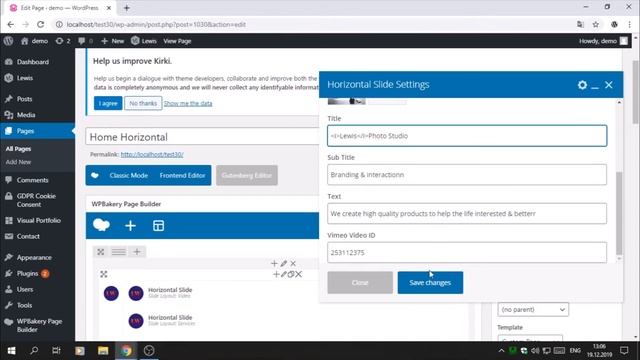Select Add New under Pages
The width and height of the screenshot is (640, 360).
18,162
